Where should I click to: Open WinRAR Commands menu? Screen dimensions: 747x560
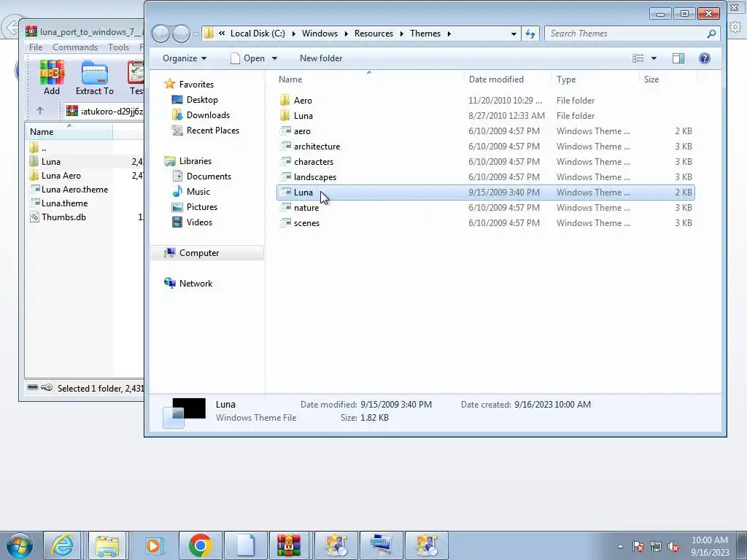(75, 47)
